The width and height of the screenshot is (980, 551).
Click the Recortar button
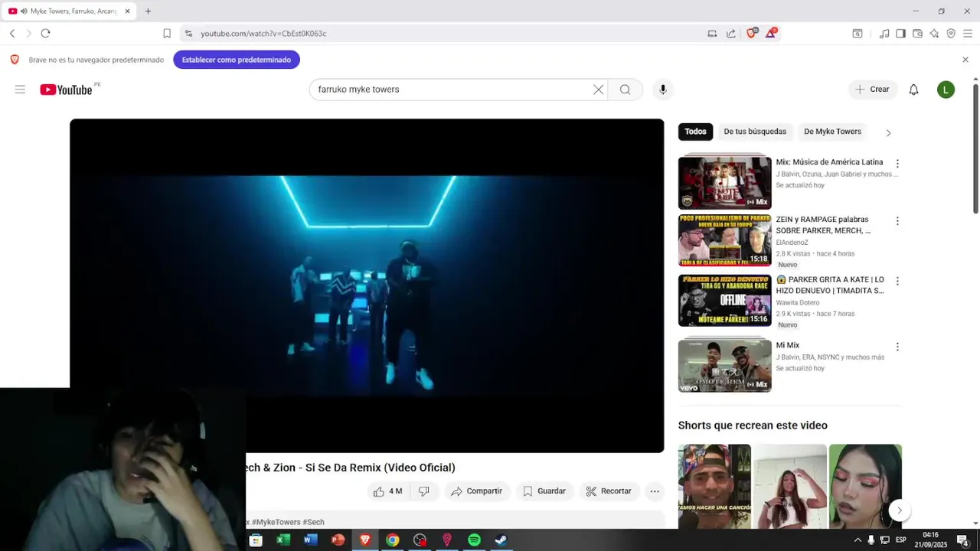[x=609, y=491]
